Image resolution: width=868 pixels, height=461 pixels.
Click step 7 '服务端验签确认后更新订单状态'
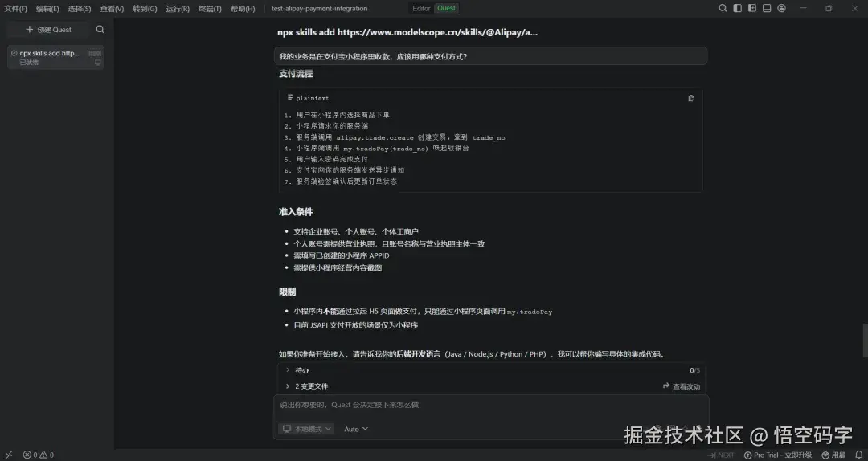[x=341, y=182]
